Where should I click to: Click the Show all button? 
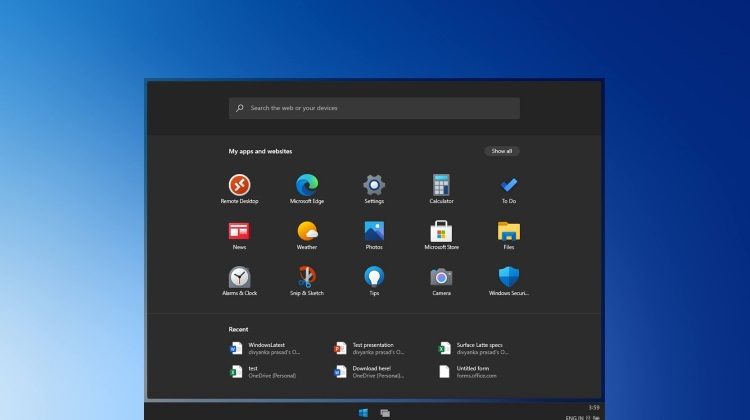click(x=502, y=151)
